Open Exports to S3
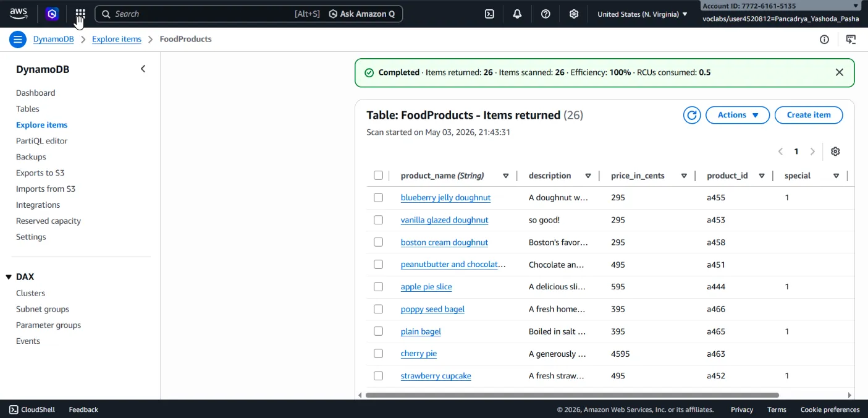The height and width of the screenshot is (418, 868). [x=40, y=173]
